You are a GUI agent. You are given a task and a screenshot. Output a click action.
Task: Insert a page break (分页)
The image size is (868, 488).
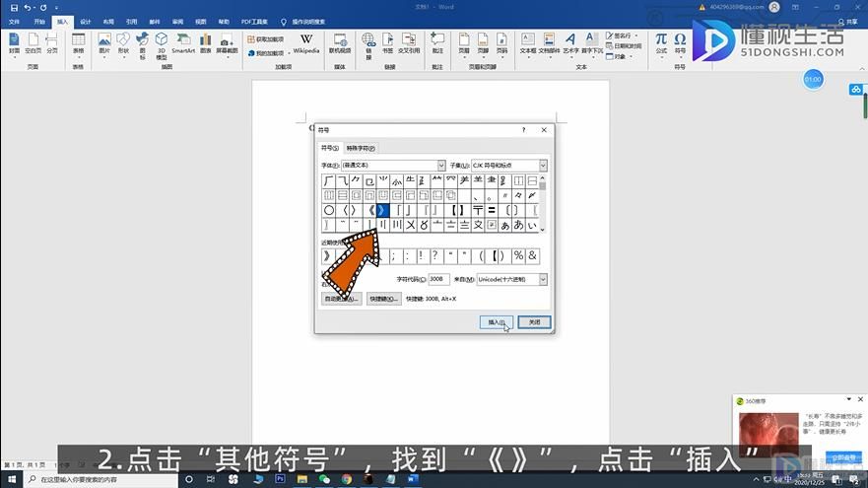coord(52,43)
